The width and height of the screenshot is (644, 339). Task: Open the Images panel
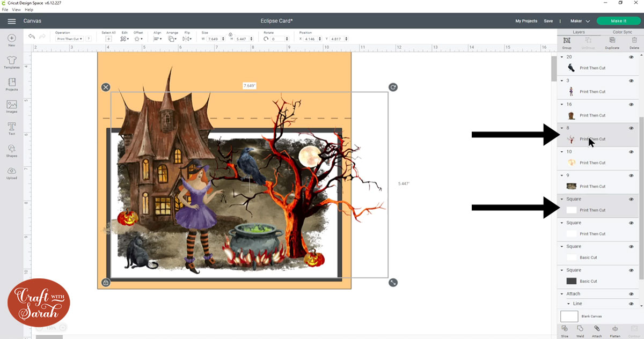click(x=11, y=106)
